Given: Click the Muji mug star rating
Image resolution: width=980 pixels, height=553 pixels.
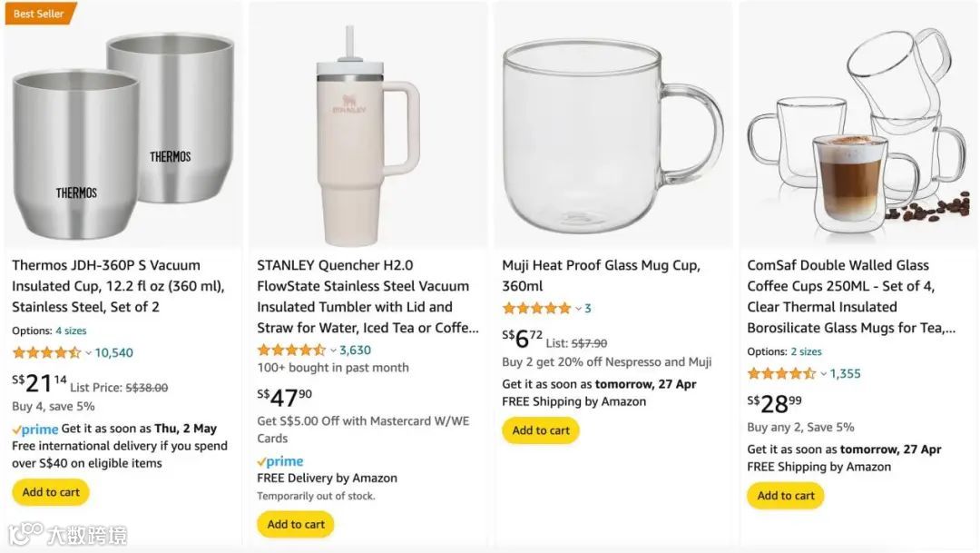Looking at the screenshot, I should [536, 308].
